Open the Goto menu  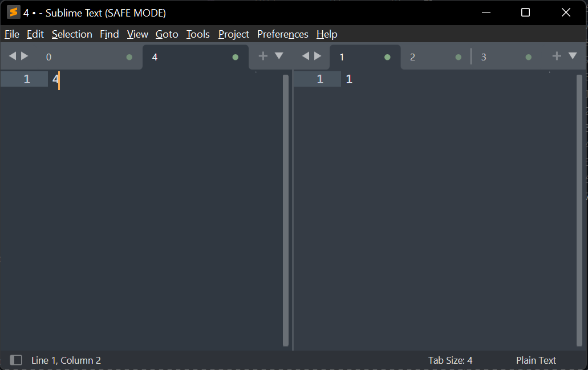[x=167, y=34]
